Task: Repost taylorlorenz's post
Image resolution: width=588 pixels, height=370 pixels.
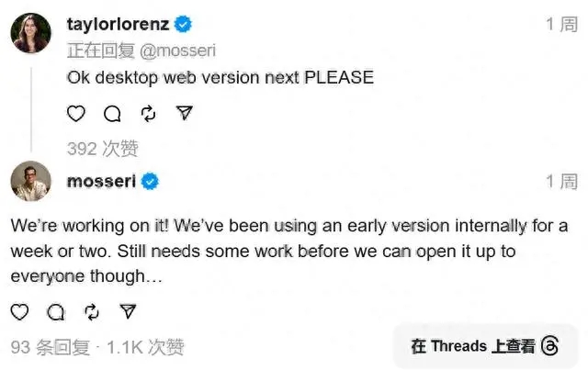Action: point(148,113)
